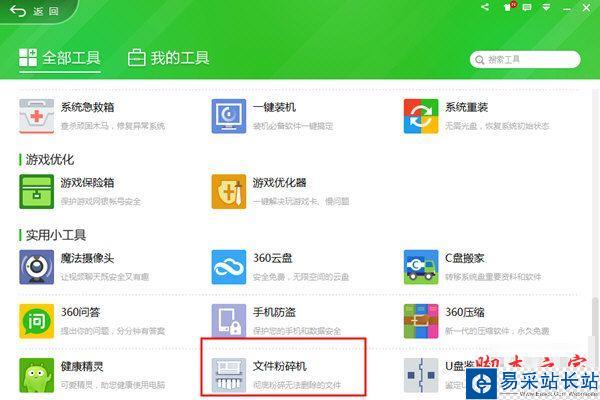Screen dimensions: 600x400
Task: Open the 360云盘 cloud drive tool
Action: click(229, 267)
